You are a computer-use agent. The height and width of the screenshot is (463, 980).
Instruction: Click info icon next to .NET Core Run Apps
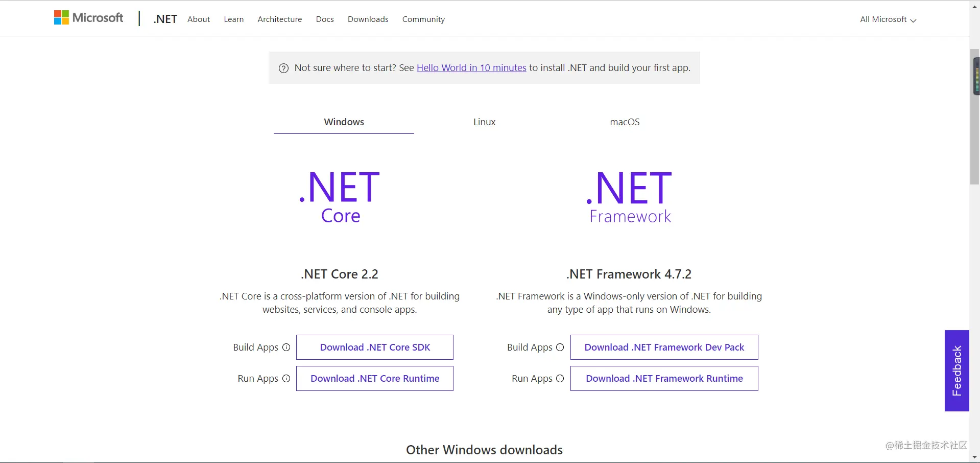click(286, 379)
